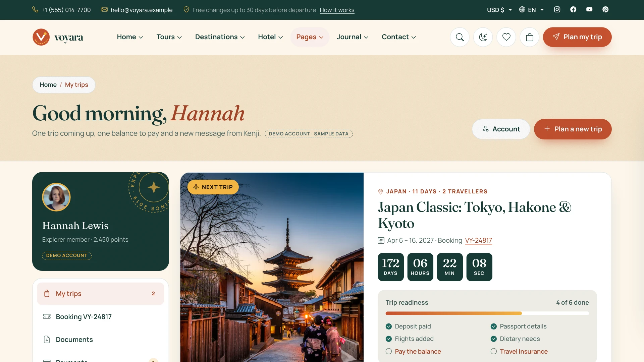Click the Booking VY-24817 ticket icon
This screenshot has height=362, width=644.
47,316
